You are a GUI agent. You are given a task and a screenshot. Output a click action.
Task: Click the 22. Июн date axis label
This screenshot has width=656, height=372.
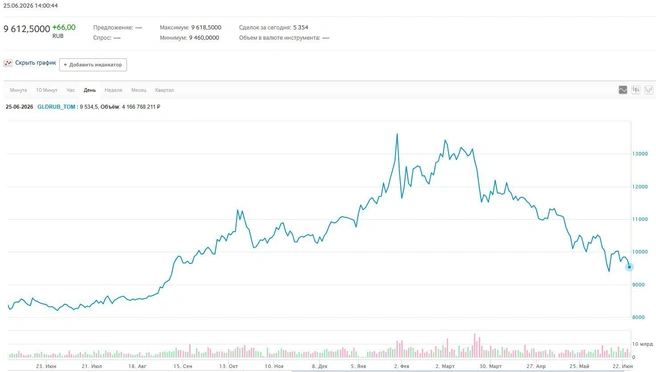click(623, 366)
